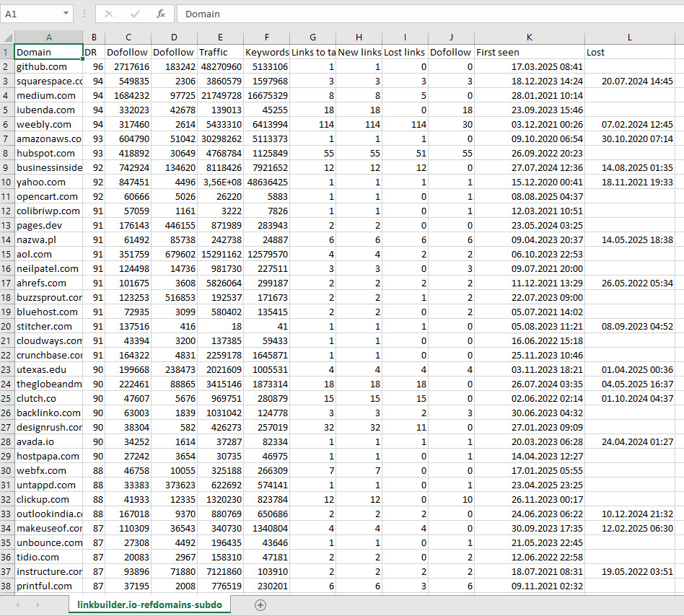The width and height of the screenshot is (684, 616).
Task: Click the date 17.03.2025 08:41
Action: (529, 66)
